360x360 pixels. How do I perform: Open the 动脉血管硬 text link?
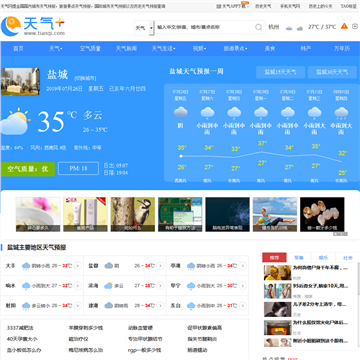point(140,328)
